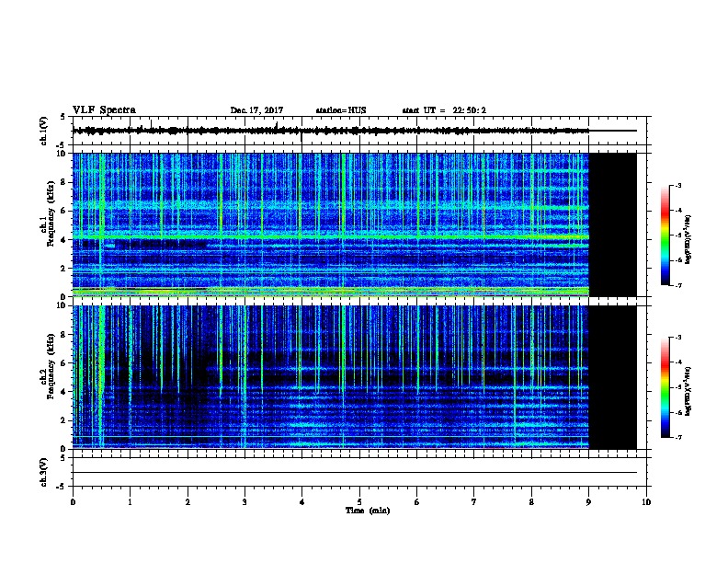The height and width of the screenshot is (563, 728).
Task: Click the ch.2 "Frequency (kHz)" axis label
Action: pyautogui.click(x=50, y=366)
